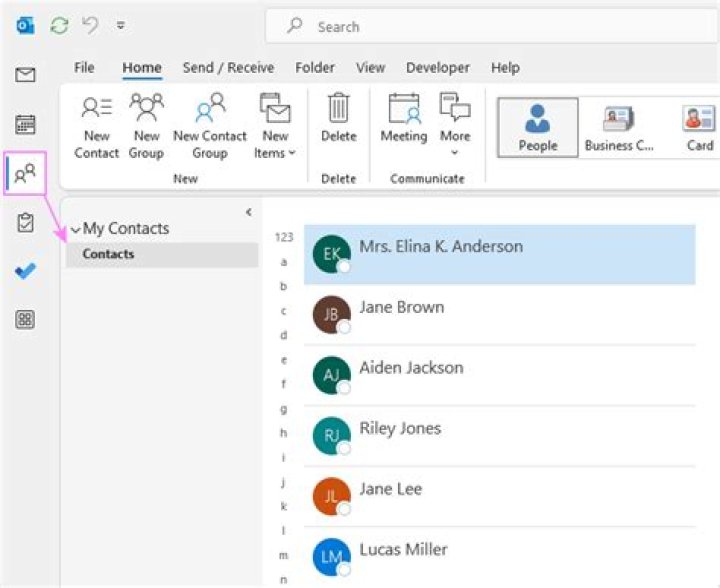
Task: Expand the New Items dropdown
Action: [275, 126]
